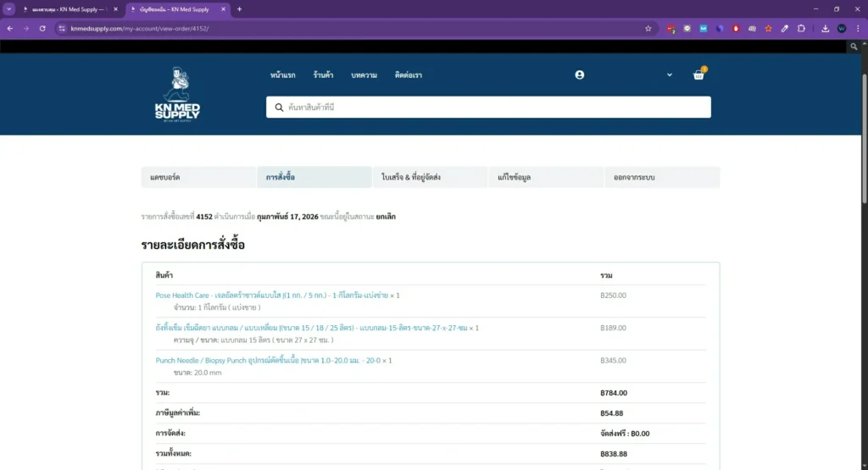Viewport: 868px width, 470px height.
Task: Open the Pose Health Care gel product link
Action: [272, 296]
